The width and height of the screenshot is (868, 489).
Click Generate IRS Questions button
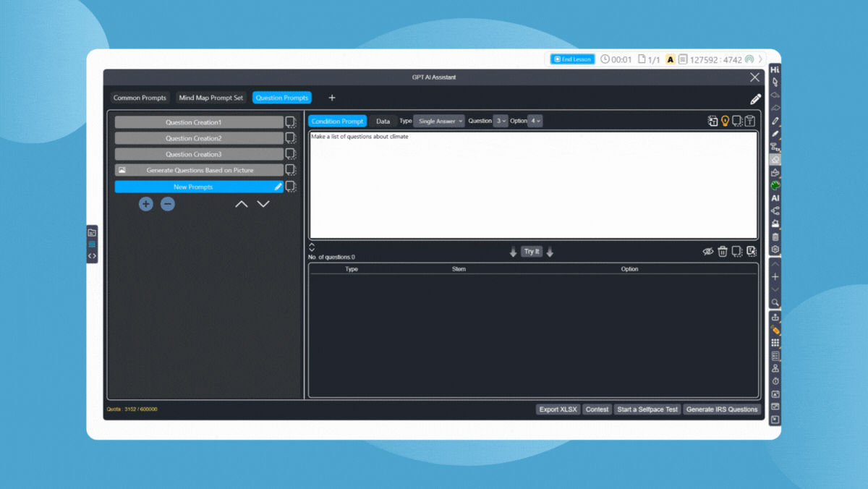(722, 409)
